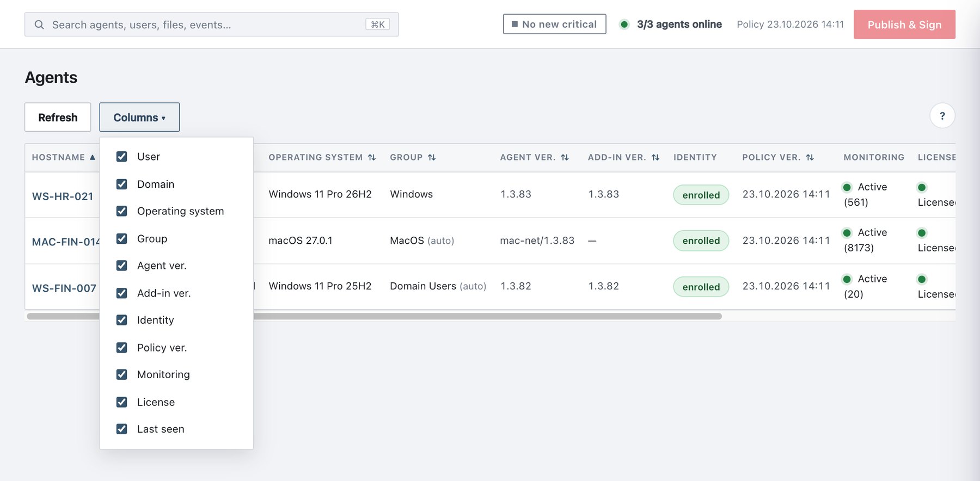
Task: Sort by Policy ver. column arrows
Action: pyautogui.click(x=810, y=157)
